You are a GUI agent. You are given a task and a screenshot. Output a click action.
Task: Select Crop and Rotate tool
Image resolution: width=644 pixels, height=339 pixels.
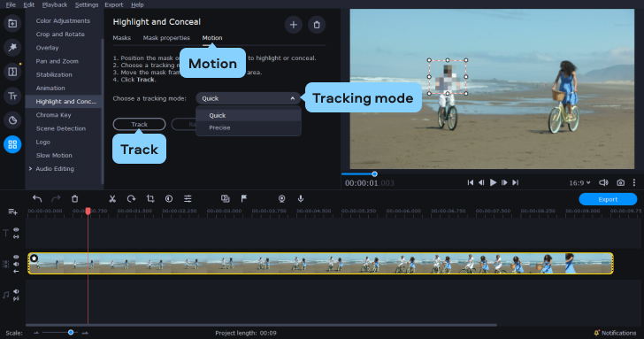[60, 35]
